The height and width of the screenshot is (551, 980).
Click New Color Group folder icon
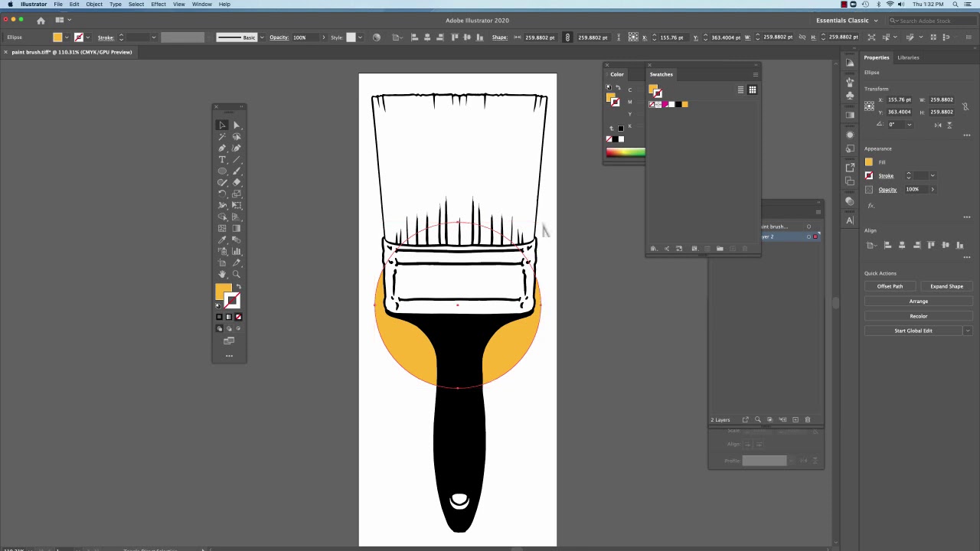[x=720, y=248]
